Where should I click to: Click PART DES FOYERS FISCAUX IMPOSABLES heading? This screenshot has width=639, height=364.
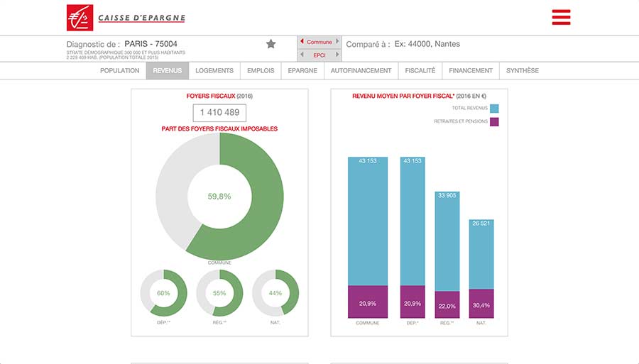pos(219,128)
